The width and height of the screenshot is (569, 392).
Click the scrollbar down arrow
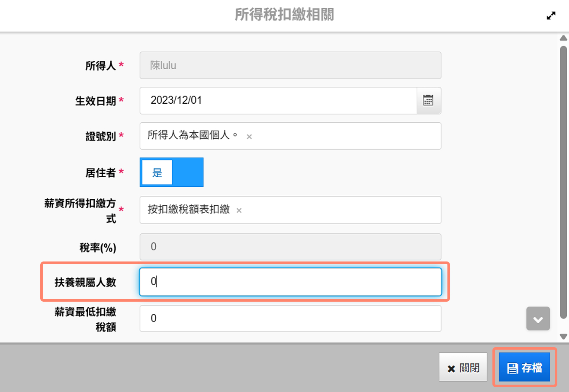563,336
